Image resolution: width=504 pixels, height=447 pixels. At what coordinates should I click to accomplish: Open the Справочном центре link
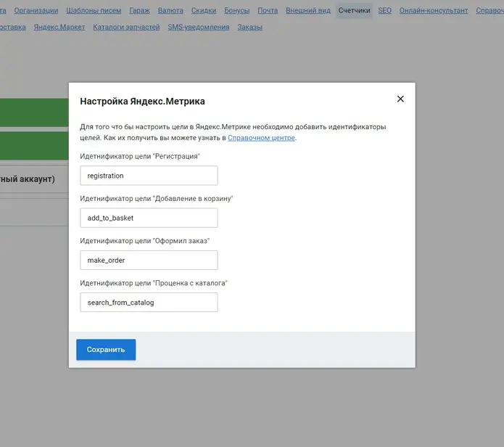click(261, 138)
